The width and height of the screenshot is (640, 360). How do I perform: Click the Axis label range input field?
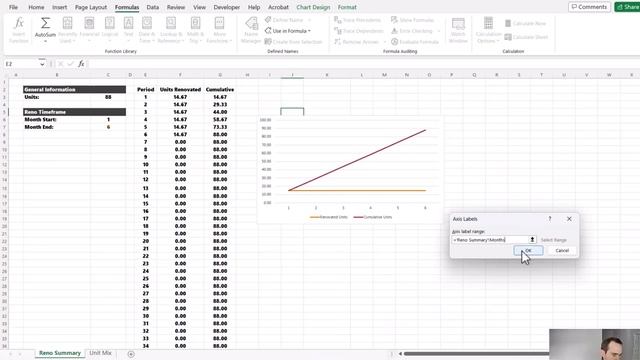click(490, 240)
